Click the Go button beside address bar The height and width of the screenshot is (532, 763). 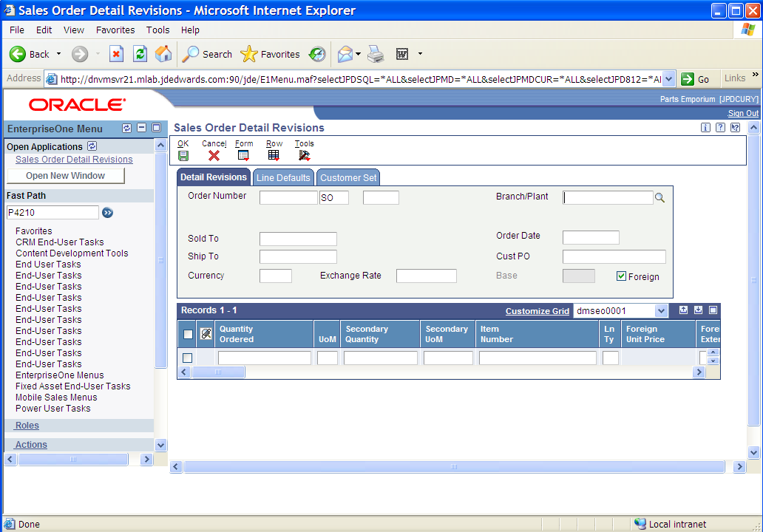(696, 79)
